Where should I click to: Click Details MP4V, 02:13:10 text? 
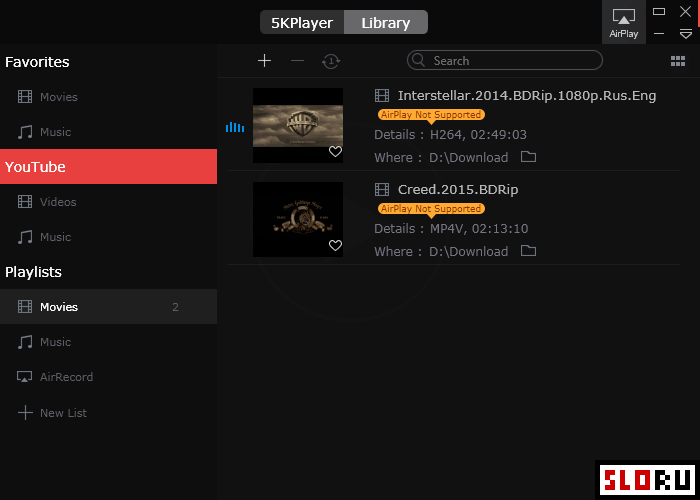tap(451, 229)
